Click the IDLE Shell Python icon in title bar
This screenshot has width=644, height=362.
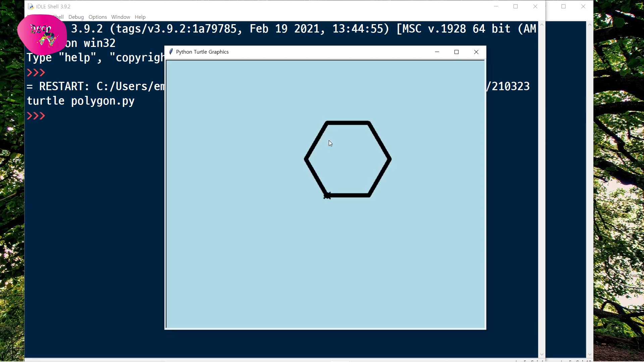click(x=31, y=6)
